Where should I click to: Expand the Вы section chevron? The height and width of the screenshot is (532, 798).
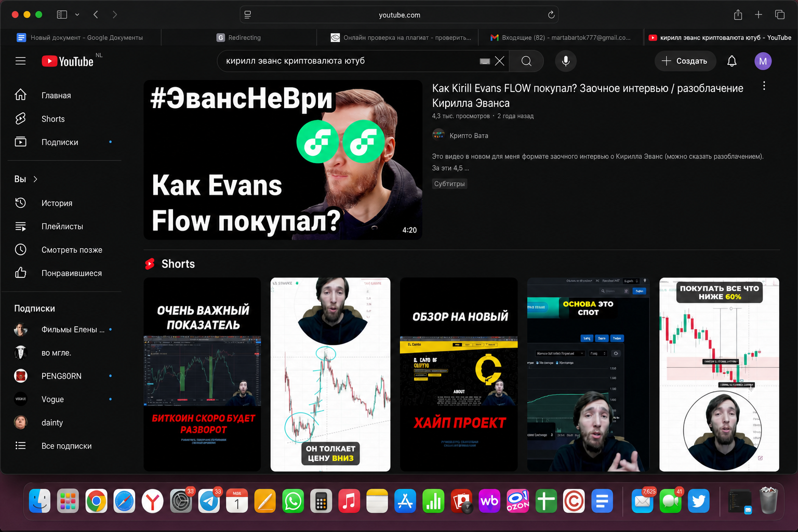point(35,179)
